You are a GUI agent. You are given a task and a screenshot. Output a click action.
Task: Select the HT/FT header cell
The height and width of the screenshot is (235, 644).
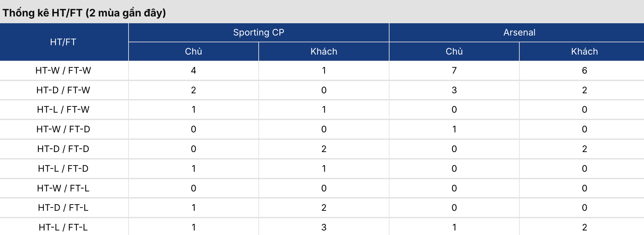[x=63, y=42]
